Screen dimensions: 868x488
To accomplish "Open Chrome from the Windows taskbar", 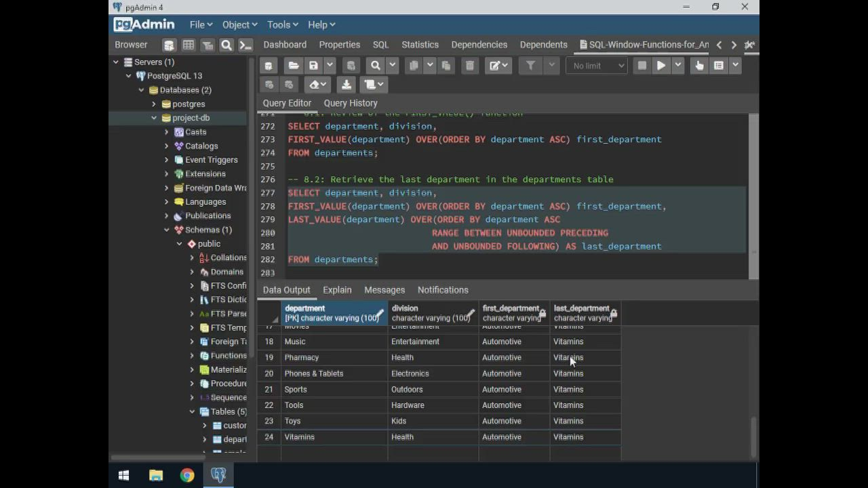I will point(187,475).
